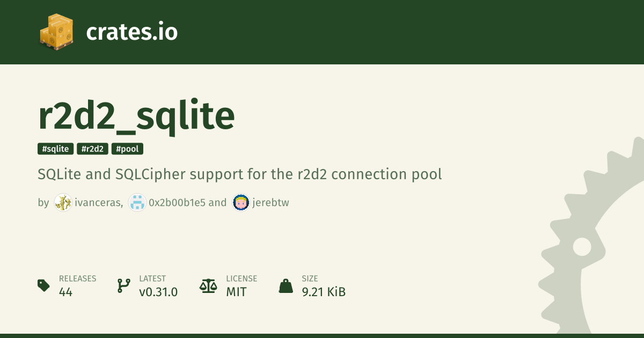Open the ivanceras author name

[x=99, y=203]
